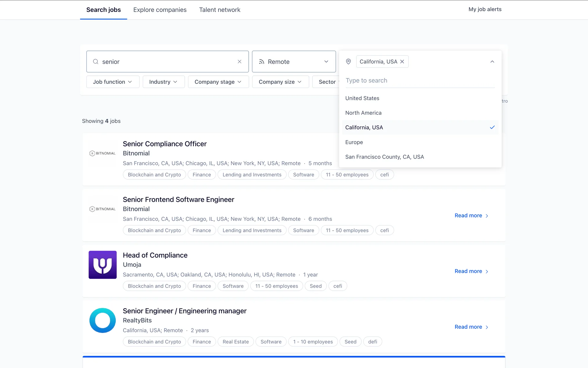
Task: Open My job alerts link
Action: [x=485, y=9]
